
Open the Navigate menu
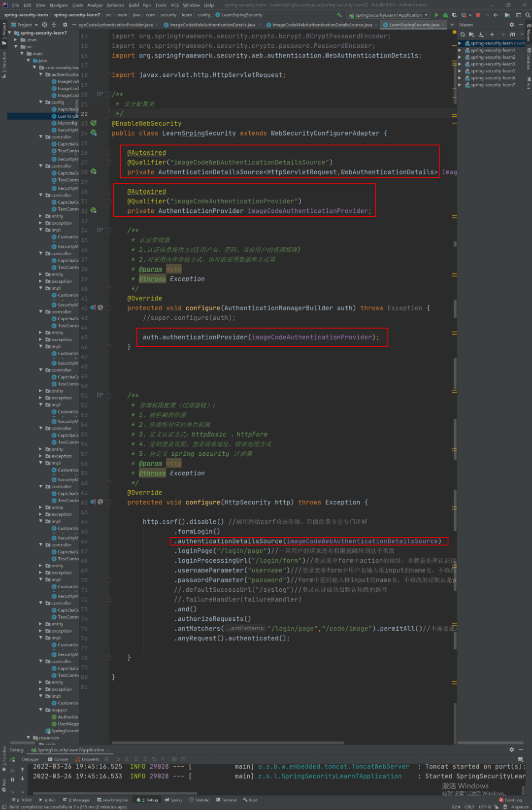click(59, 5)
